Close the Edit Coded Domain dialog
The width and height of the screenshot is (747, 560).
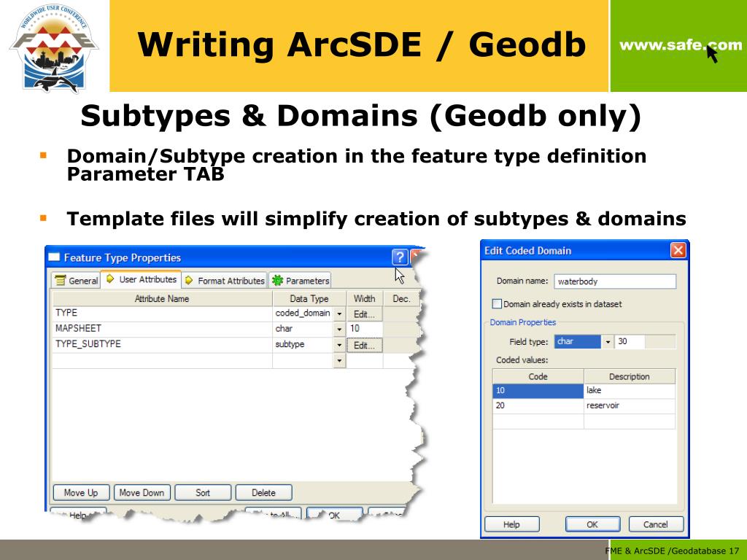tap(678, 250)
